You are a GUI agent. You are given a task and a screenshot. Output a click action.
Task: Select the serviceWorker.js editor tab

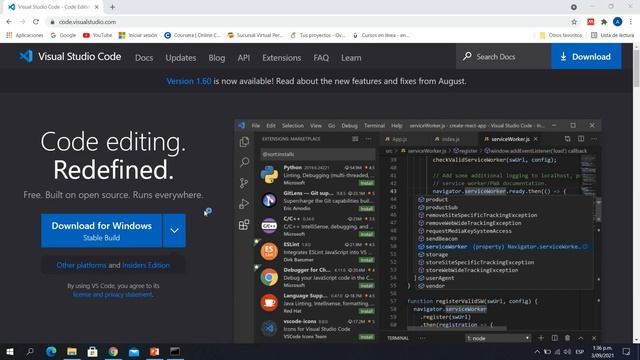[x=510, y=139]
